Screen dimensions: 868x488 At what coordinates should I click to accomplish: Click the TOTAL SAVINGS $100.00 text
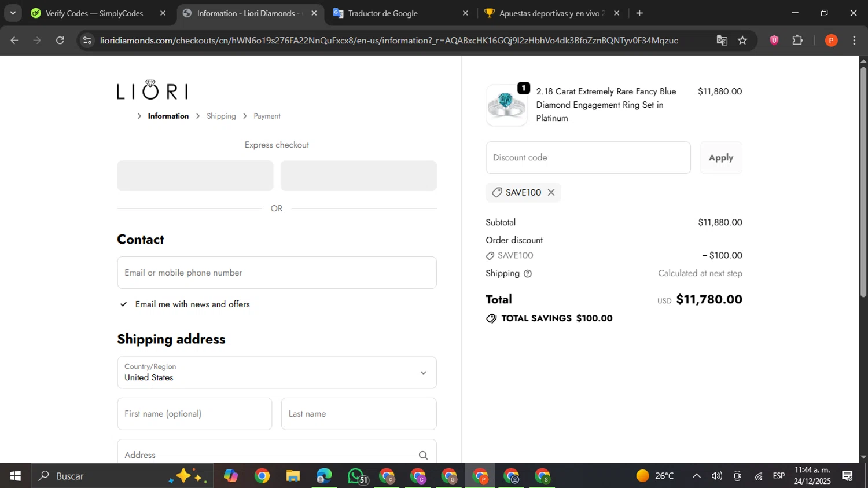pyautogui.click(x=557, y=318)
